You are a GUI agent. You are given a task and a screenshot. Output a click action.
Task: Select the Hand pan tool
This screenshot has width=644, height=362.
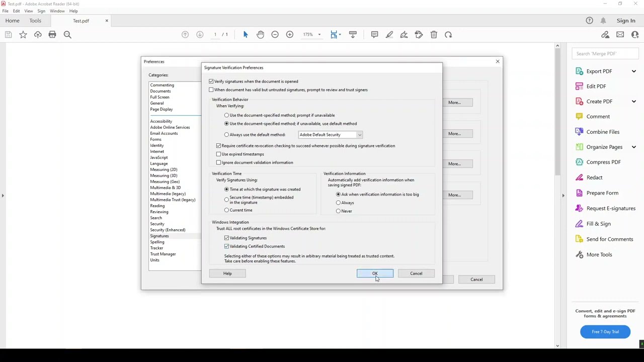(260, 35)
